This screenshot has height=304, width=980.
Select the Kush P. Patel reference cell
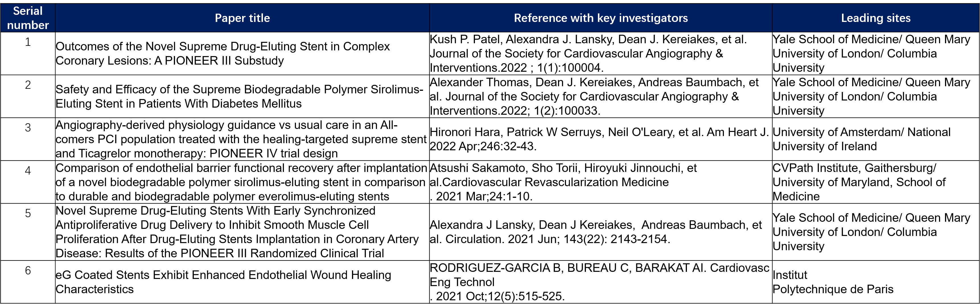click(588, 53)
